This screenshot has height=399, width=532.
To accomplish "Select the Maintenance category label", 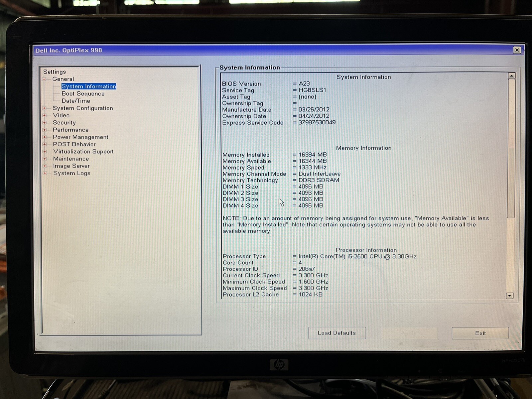I will [x=71, y=159].
